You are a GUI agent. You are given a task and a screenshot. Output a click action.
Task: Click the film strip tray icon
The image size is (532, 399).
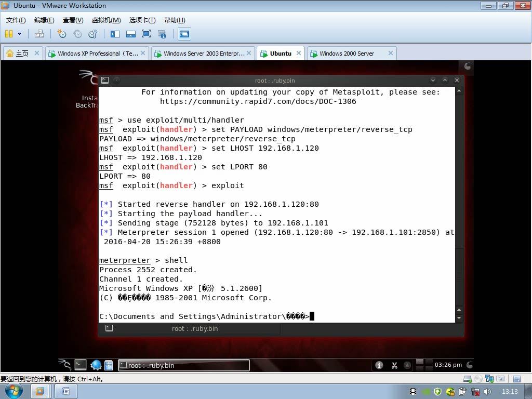click(x=413, y=392)
